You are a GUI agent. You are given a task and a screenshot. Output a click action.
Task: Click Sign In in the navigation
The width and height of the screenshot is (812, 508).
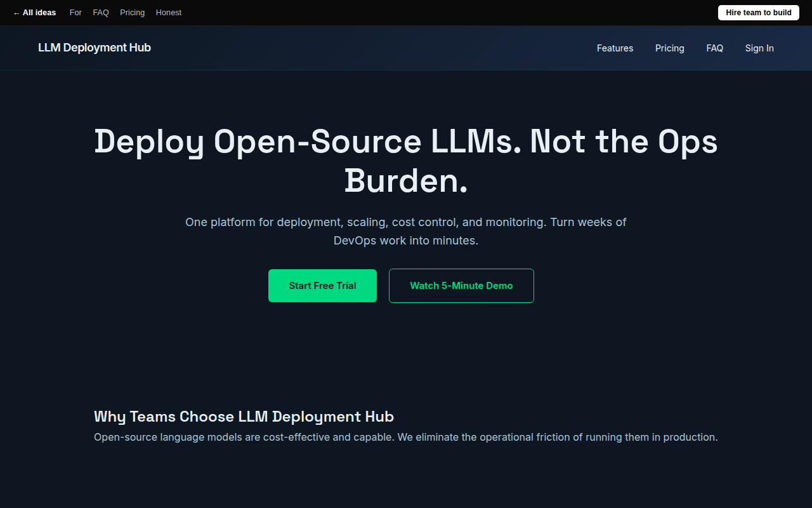(x=759, y=48)
